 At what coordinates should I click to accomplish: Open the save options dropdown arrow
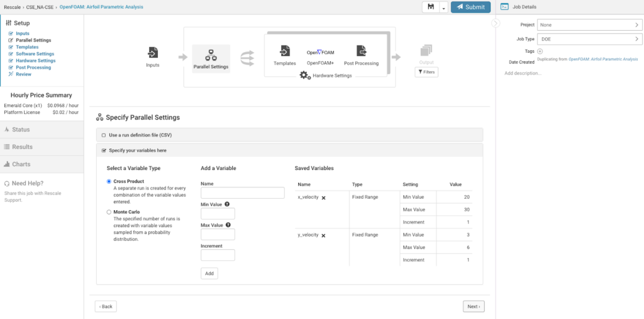click(x=443, y=8)
